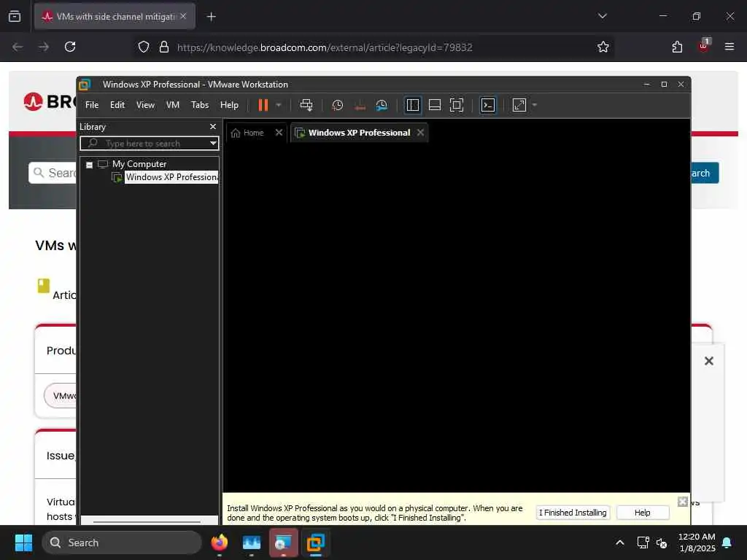The width and height of the screenshot is (747, 560).
Task: Open Firefox View icon in tab bar
Action: click(15, 16)
